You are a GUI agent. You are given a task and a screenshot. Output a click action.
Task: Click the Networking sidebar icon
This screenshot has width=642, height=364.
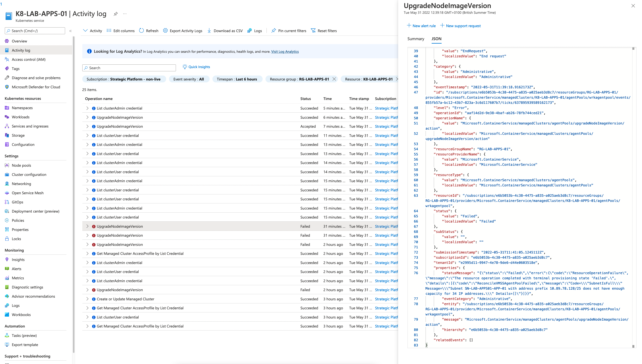pyautogui.click(x=7, y=184)
